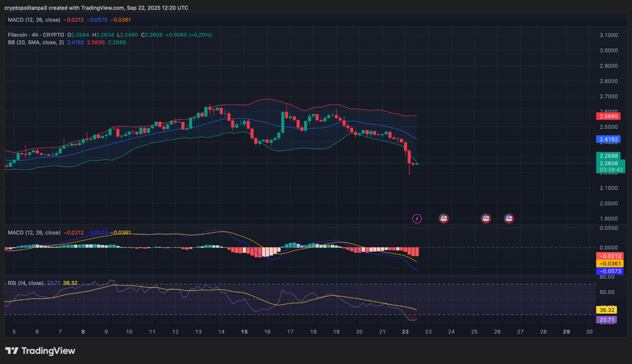Click the blue -0.0573 MACD value label

point(610,271)
